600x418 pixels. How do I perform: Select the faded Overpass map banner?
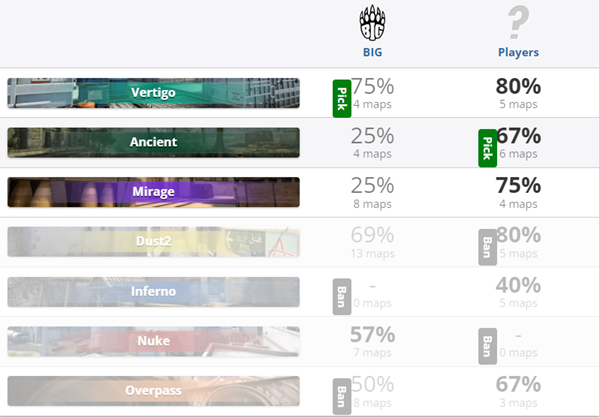(153, 391)
